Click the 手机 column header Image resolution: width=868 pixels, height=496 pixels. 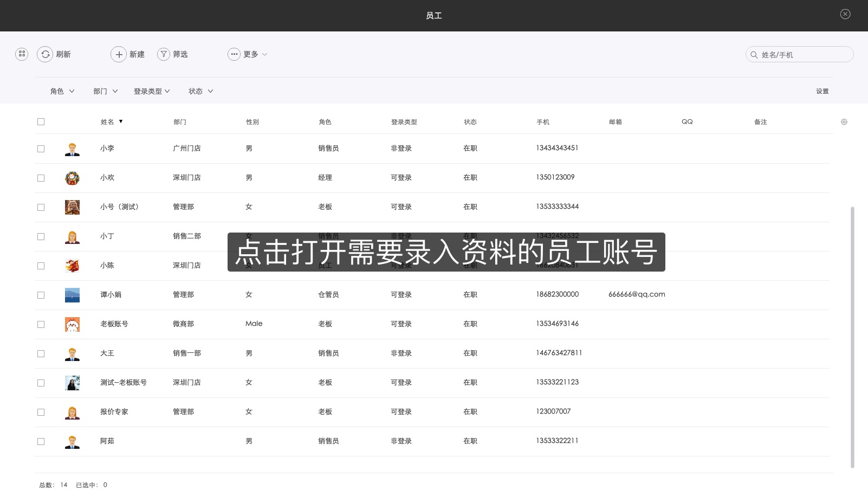tap(543, 122)
